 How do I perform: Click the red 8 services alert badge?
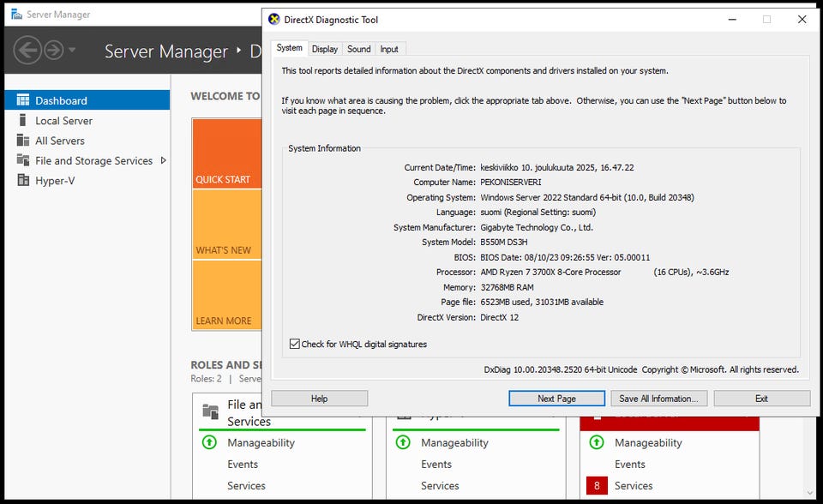pyautogui.click(x=597, y=486)
